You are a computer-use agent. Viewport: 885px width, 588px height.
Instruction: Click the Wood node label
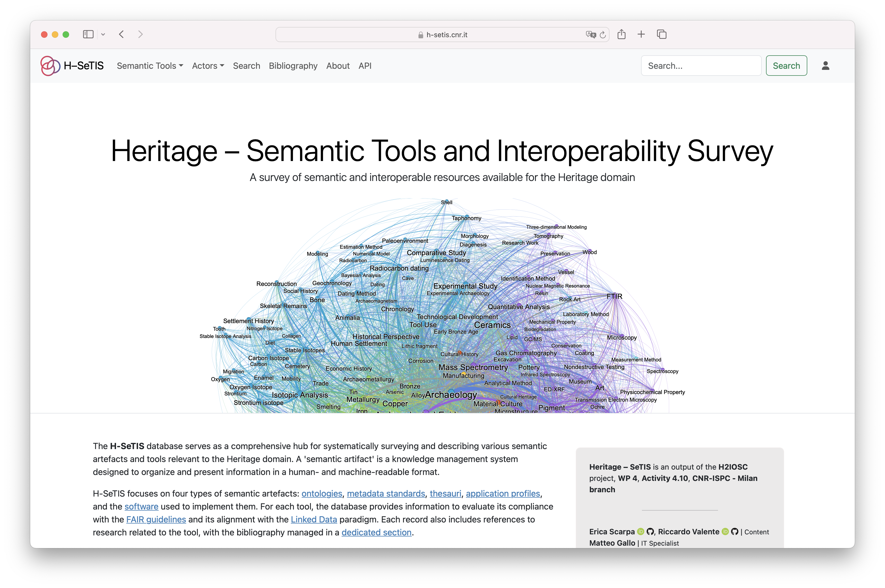click(x=589, y=252)
